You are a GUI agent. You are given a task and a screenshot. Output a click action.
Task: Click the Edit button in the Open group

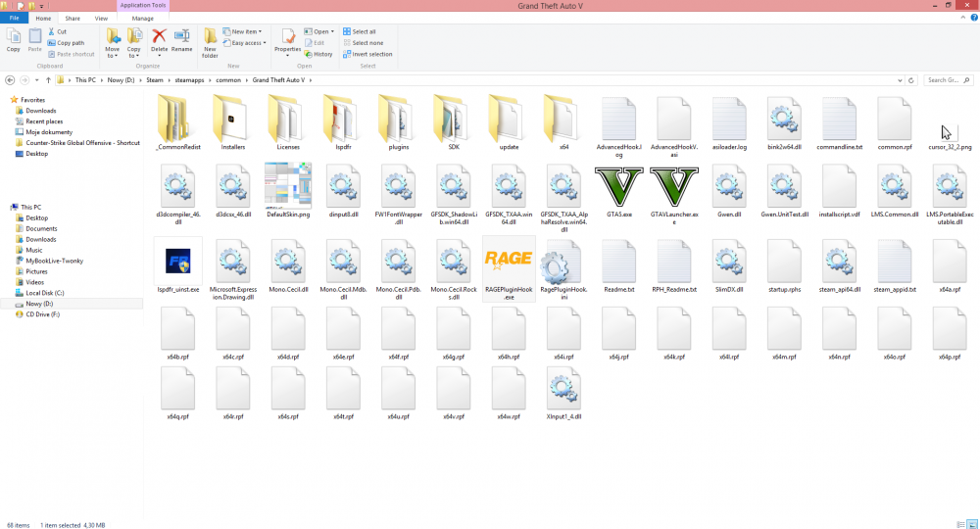click(315, 43)
